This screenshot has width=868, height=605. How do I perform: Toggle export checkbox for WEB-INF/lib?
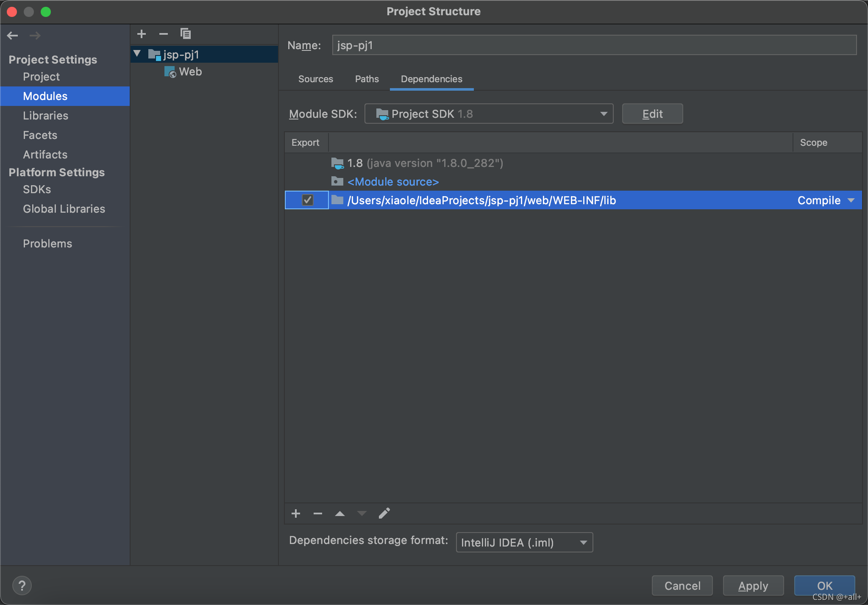tap(308, 200)
